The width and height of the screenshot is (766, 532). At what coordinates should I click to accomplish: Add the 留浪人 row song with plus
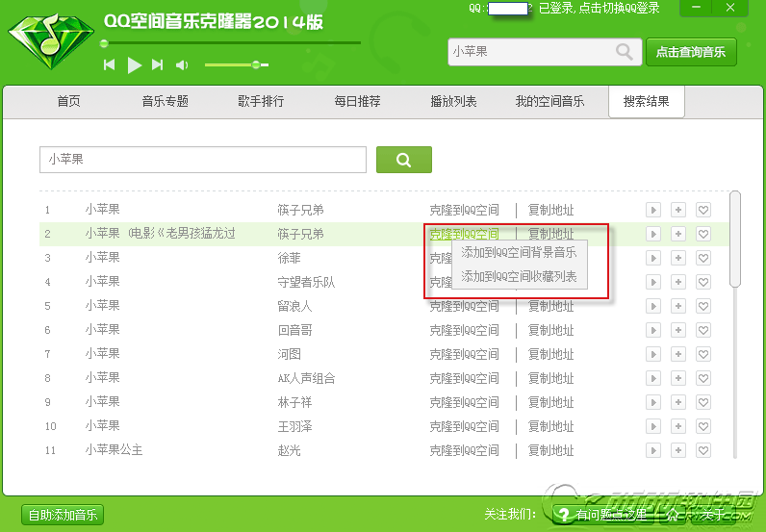coord(678,306)
